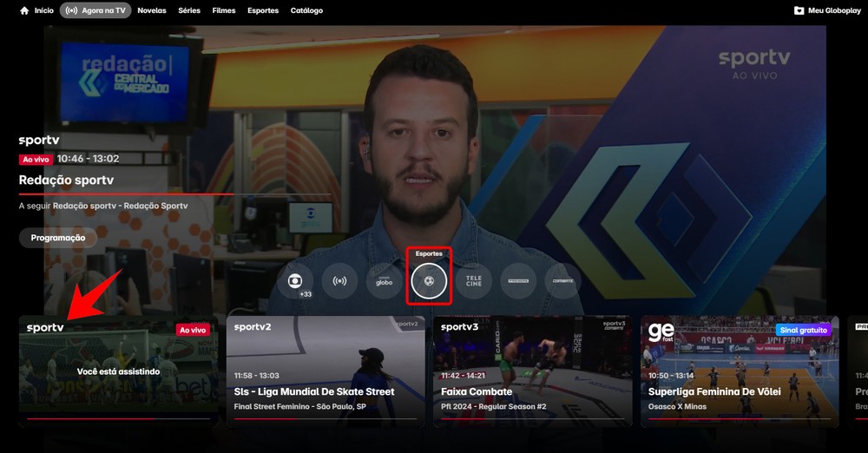The image size is (868, 453).
Task: Select live broadcast channels filter icon
Action: pyautogui.click(x=339, y=281)
